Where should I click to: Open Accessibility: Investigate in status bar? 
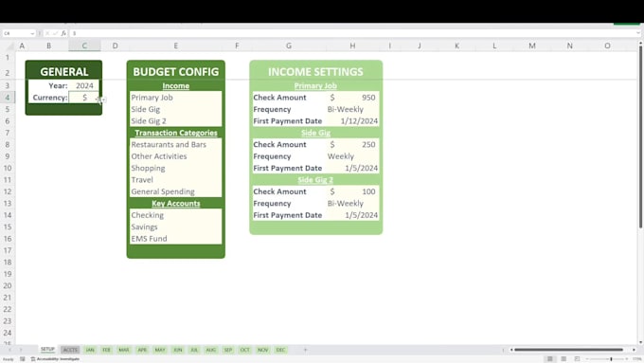(x=55, y=359)
